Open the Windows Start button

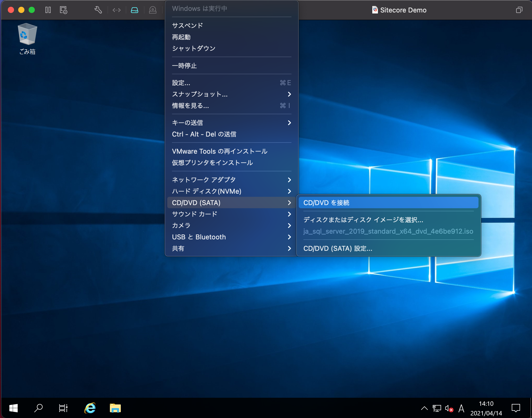tap(14, 408)
